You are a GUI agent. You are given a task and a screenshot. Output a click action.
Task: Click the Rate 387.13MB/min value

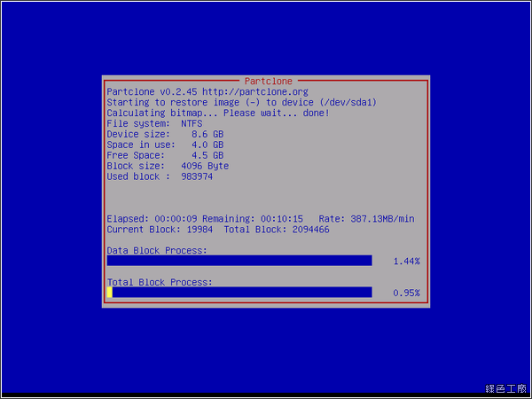click(382, 219)
